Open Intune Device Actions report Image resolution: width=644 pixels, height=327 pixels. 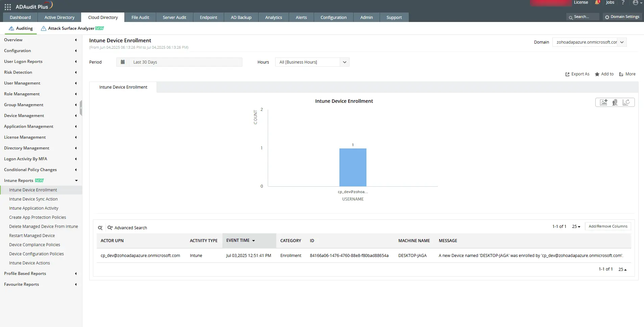coord(29,263)
